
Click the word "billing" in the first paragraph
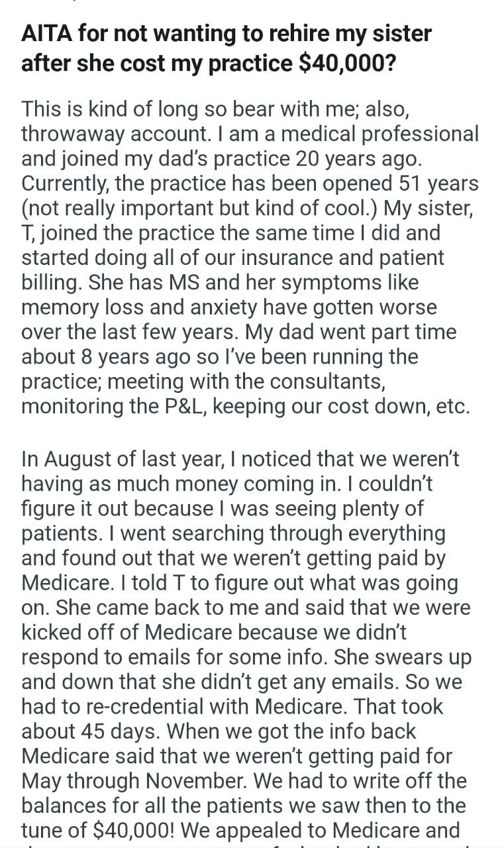point(52,283)
